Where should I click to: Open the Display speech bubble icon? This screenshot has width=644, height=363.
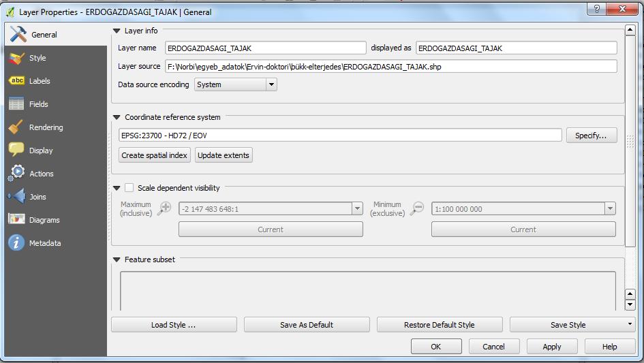point(16,150)
